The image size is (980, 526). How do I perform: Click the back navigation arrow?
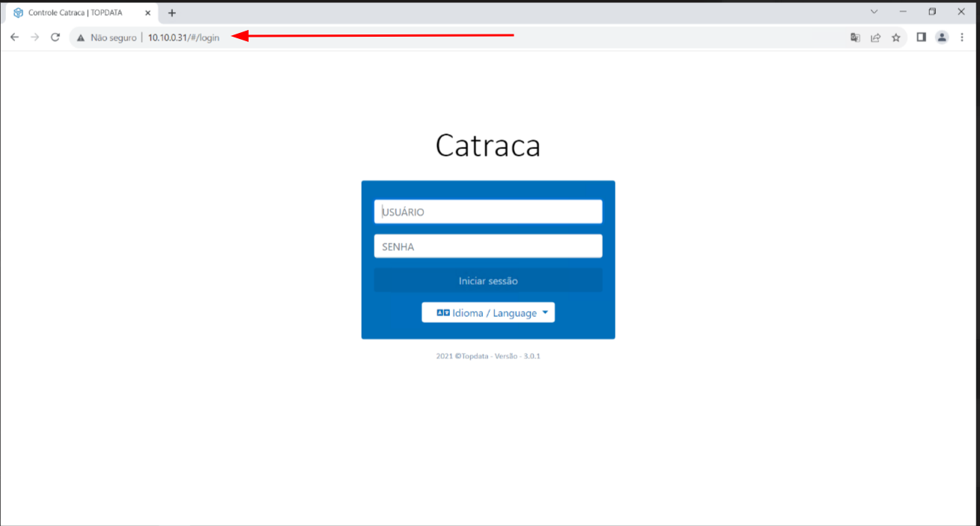click(14, 37)
